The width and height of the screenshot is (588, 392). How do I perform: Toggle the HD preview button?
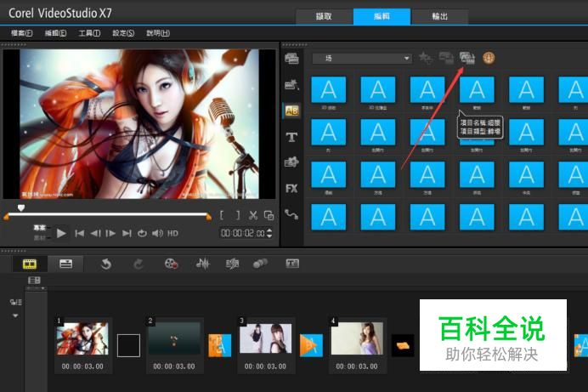pos(172,233)
